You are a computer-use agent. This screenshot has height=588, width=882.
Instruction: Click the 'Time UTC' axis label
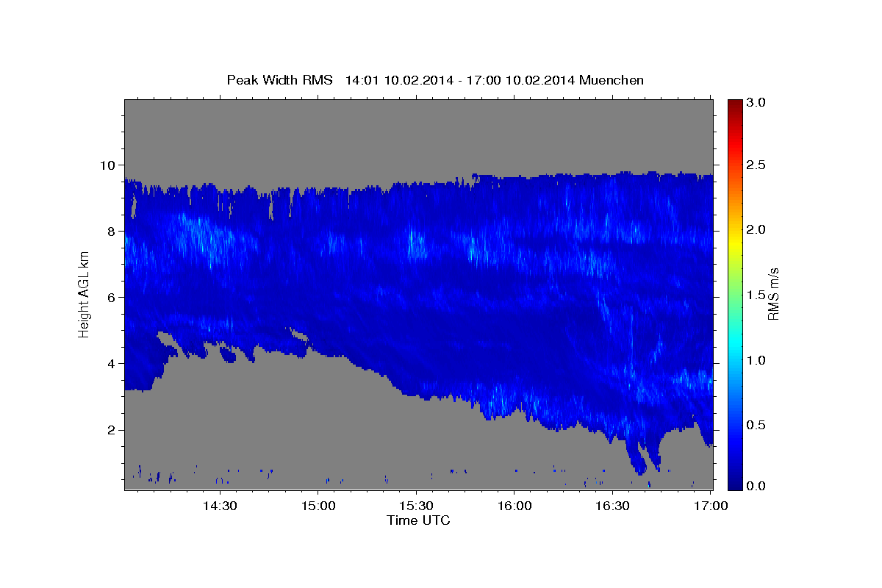tap(418, 520)
